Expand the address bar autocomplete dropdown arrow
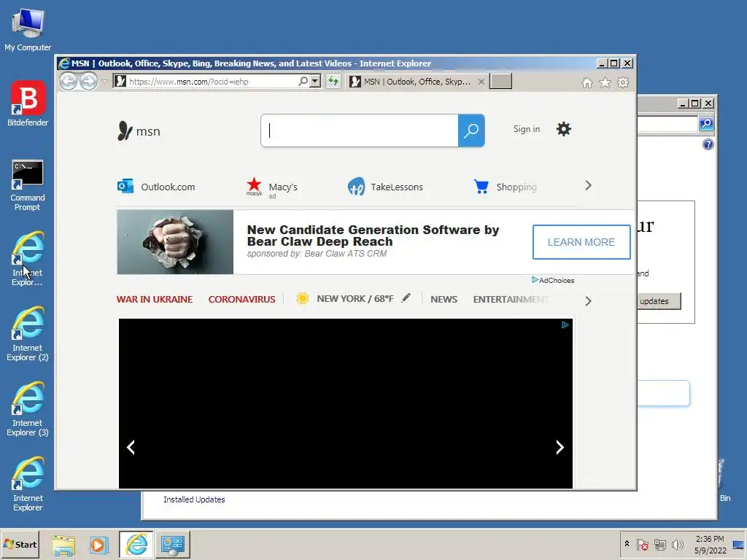Image resolution: width=747 pixels, height=560 pixels. coord(315,82)
